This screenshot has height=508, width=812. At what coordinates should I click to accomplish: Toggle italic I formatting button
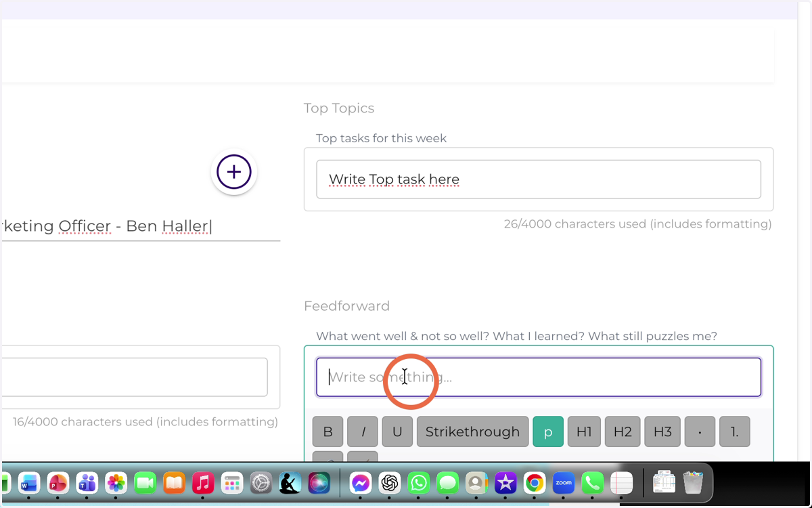point(363,431)
